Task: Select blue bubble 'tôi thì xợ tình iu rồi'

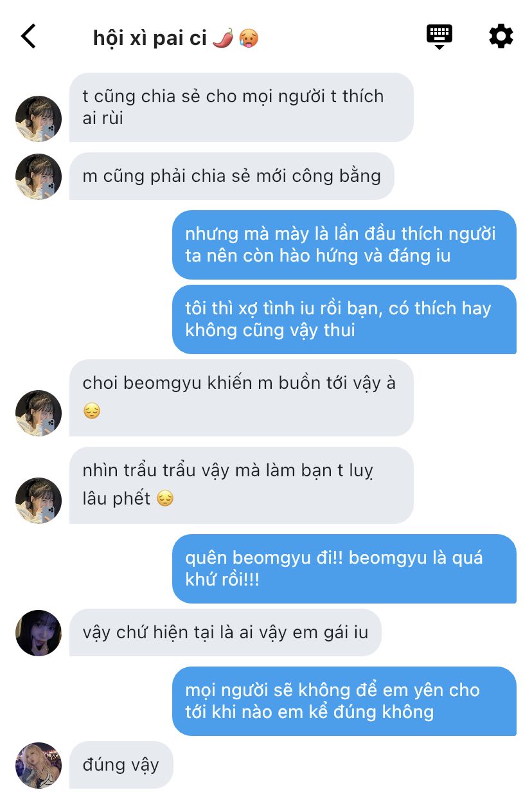Action: [x=344, y=319]
